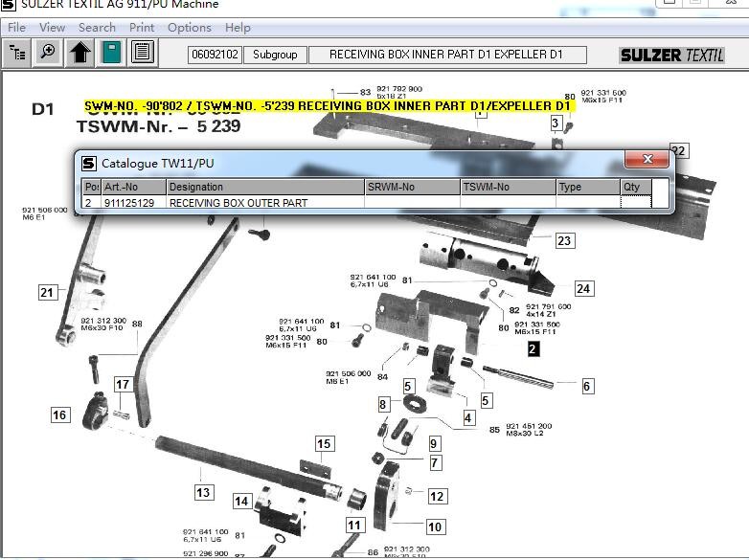Click the Art.-No column header
Screen dimensions: 749x560
pos(134,187)
